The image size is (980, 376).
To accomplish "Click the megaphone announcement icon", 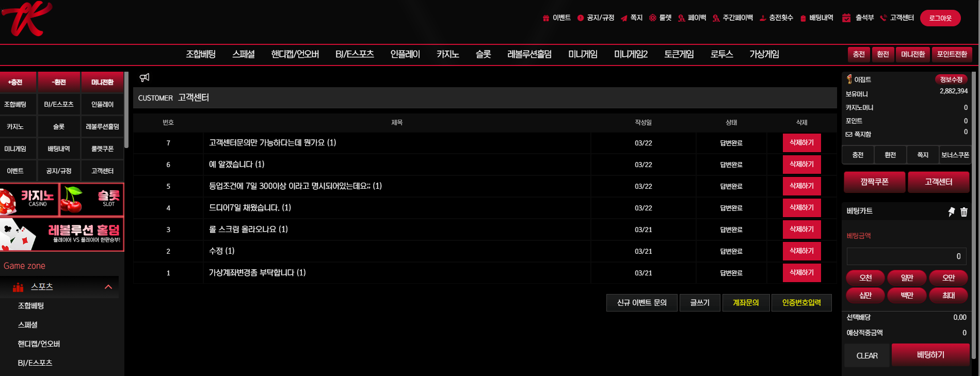I will (144, 77).
